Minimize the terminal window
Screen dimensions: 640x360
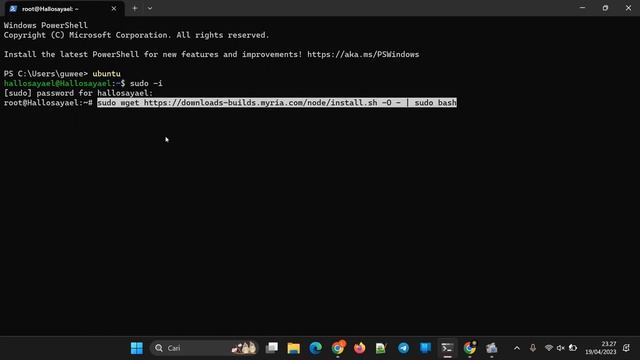582,8
